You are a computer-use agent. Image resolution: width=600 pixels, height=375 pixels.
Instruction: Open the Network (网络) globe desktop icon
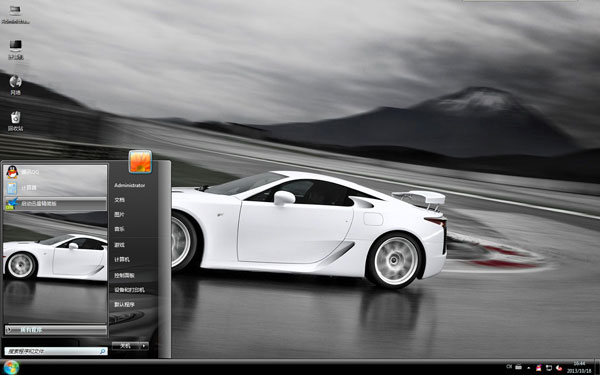[x=15, y=85]
